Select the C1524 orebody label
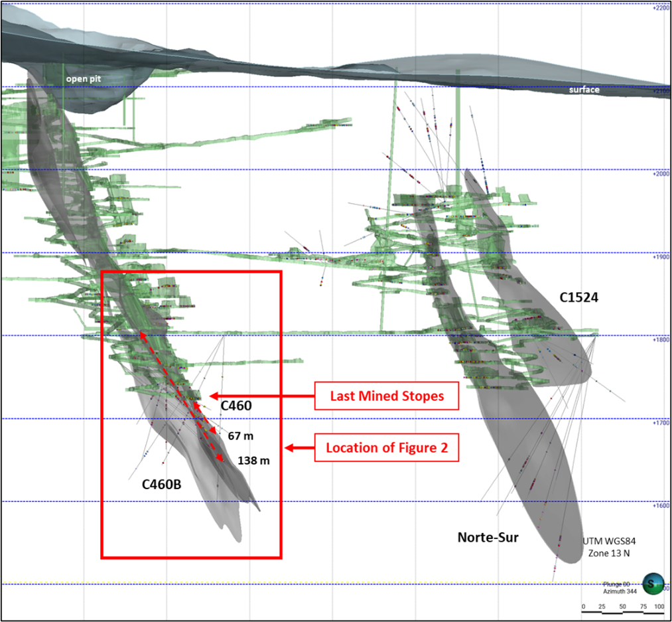 578,298
